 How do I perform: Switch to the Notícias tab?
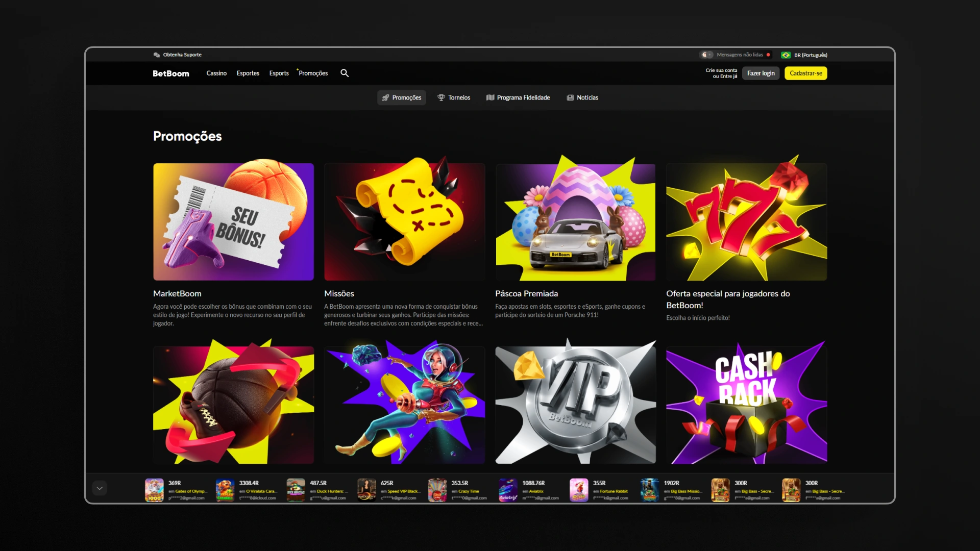pyautogui.click(x=582, y=97)
